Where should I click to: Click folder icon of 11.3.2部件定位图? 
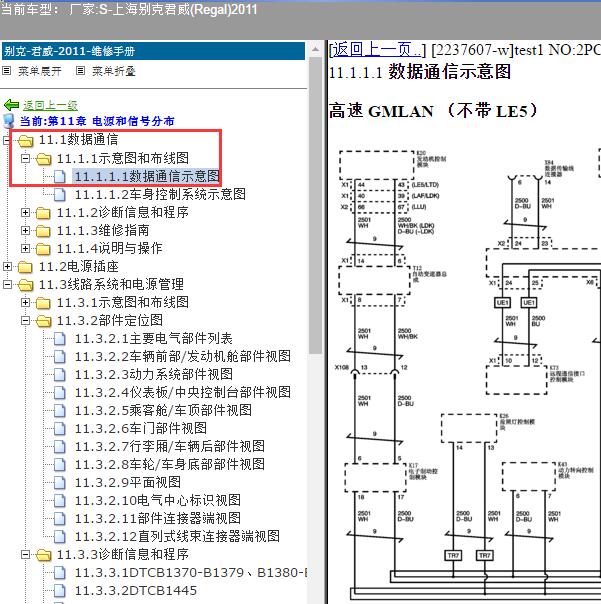pyautogui.click(x=44, y=321)
